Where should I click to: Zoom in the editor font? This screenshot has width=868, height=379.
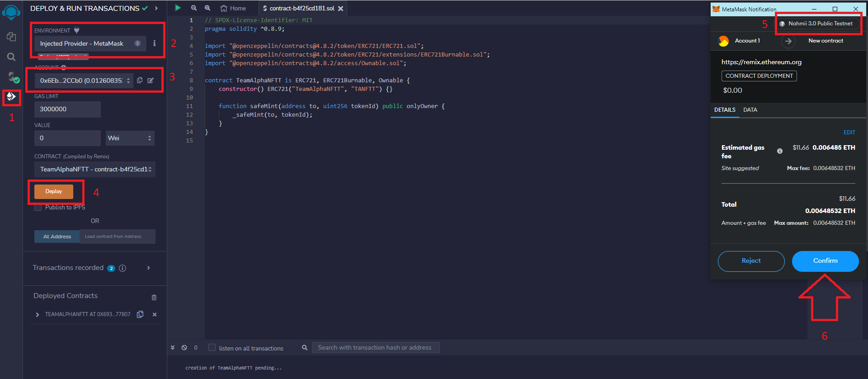pos(208,8)
